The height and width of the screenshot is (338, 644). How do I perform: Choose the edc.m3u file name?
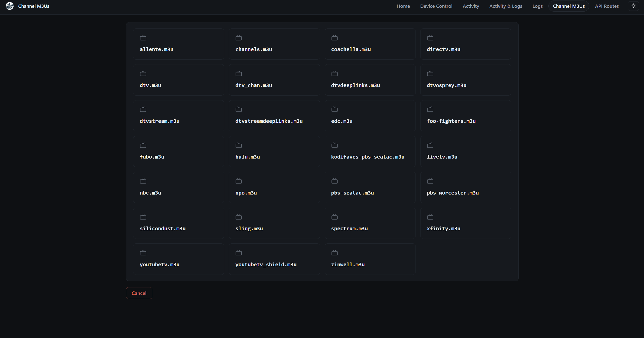point(342,121)
